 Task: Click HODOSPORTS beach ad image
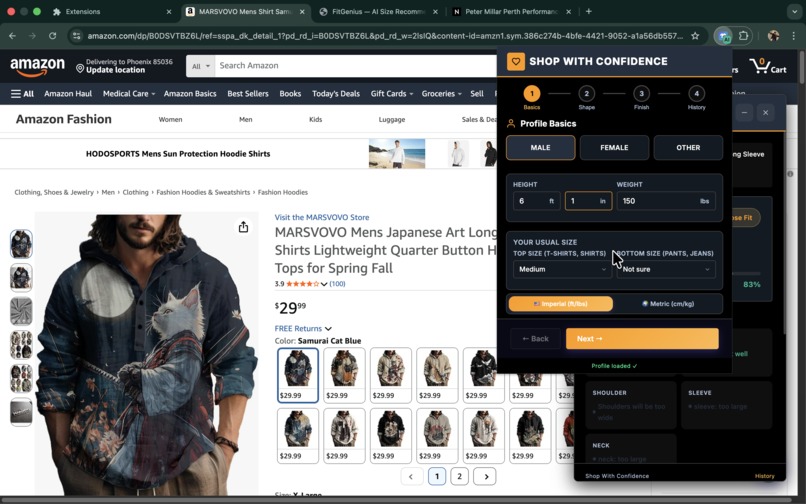coord(397,153)
